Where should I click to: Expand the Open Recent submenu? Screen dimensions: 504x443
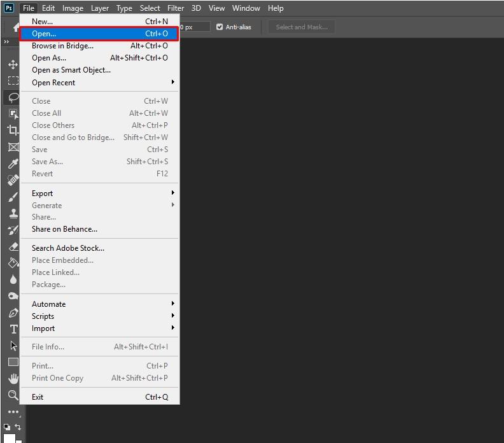100,82
